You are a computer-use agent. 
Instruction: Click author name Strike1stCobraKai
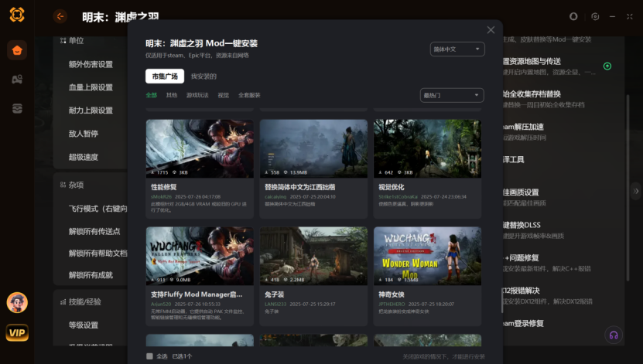coord(398,197)
